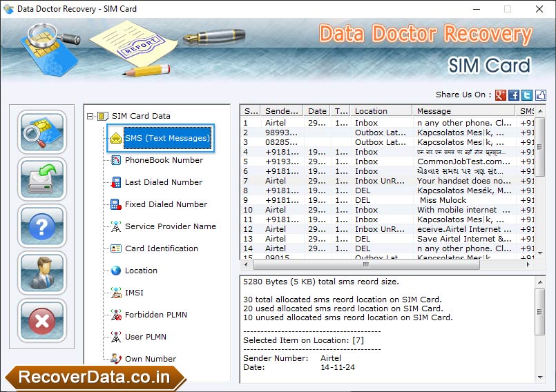Viewport: 556px width, 392px height.
Task: Click the red X exit icon
Action: (42, 320)
